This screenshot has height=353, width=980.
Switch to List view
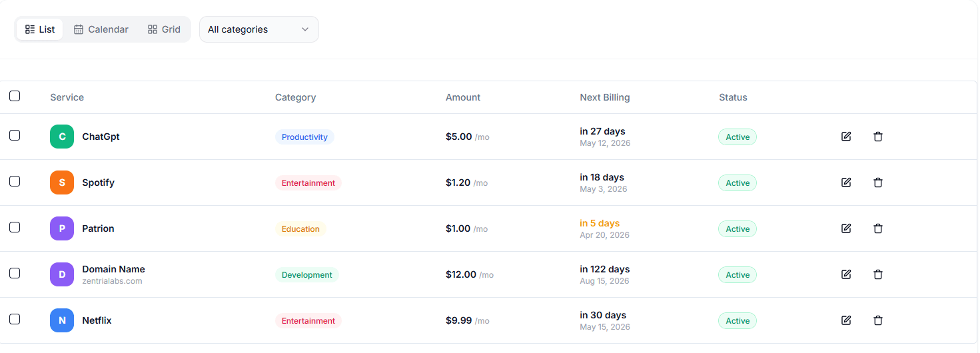40,29
